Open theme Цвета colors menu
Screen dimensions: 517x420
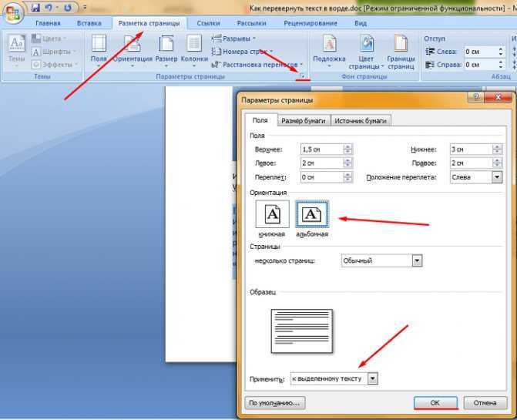[x=49, y=39]
